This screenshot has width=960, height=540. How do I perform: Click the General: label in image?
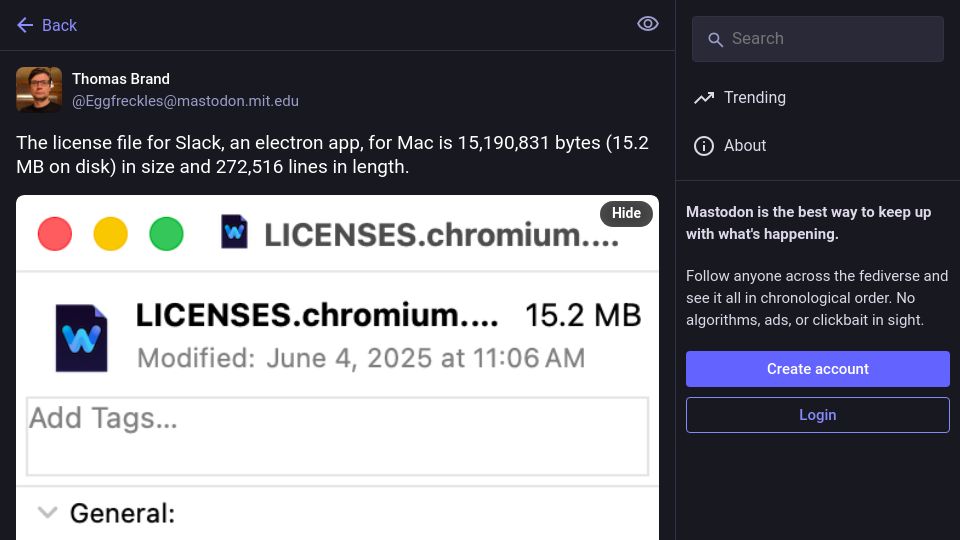point(122,513)
